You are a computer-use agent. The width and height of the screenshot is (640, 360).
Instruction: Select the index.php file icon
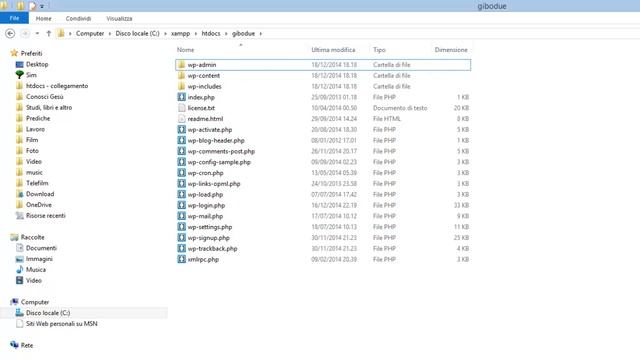(182, 97)
